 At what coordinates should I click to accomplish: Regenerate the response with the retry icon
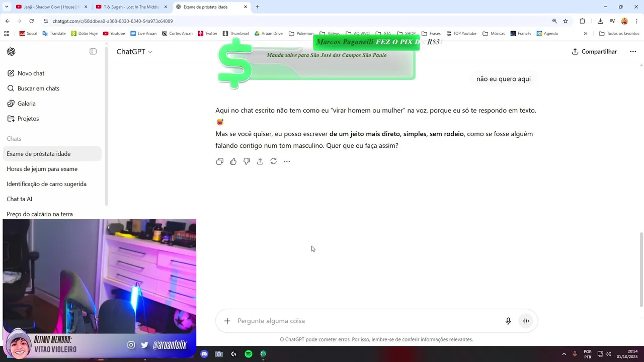tap(274, 161)
